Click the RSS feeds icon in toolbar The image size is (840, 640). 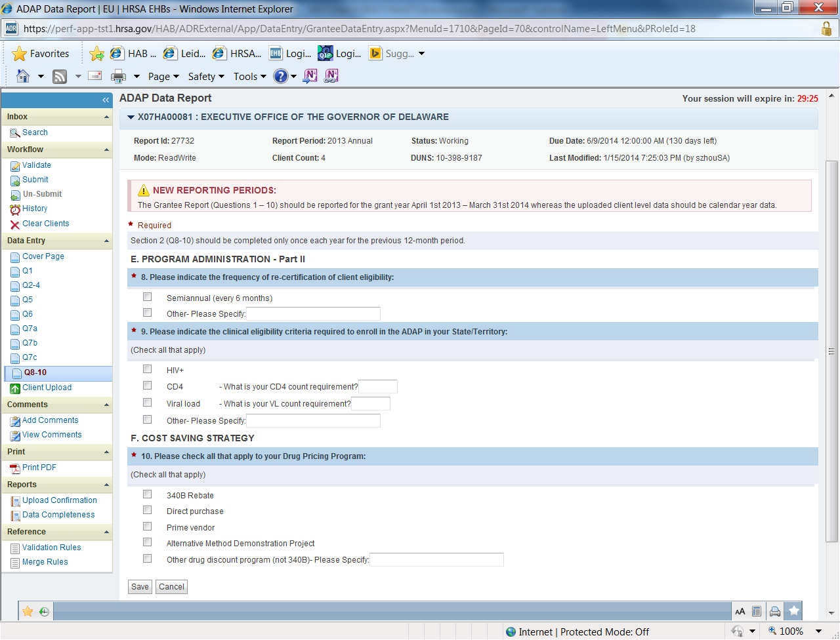pyautogui.click(x=60, y=76)
